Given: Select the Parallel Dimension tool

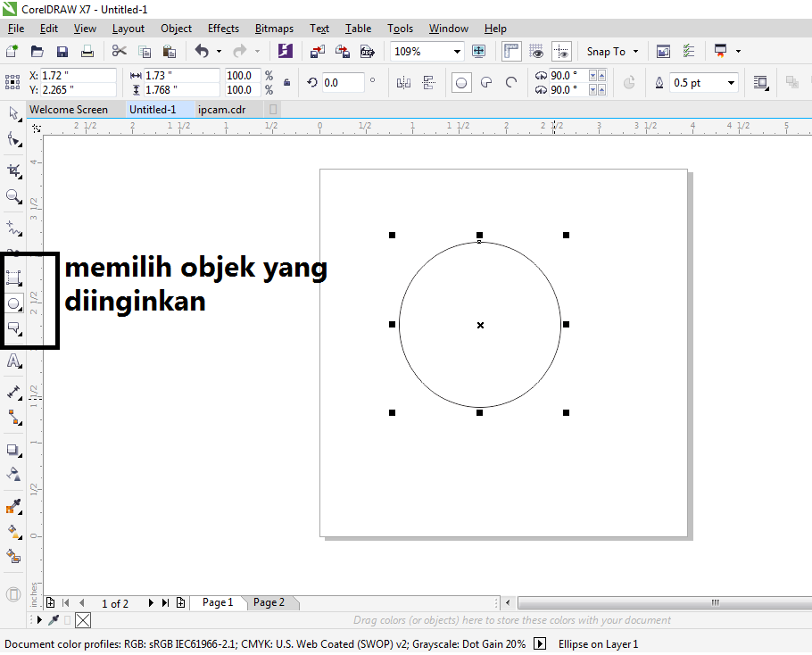Looking at the screenshot, I should (x=13, y=393).
